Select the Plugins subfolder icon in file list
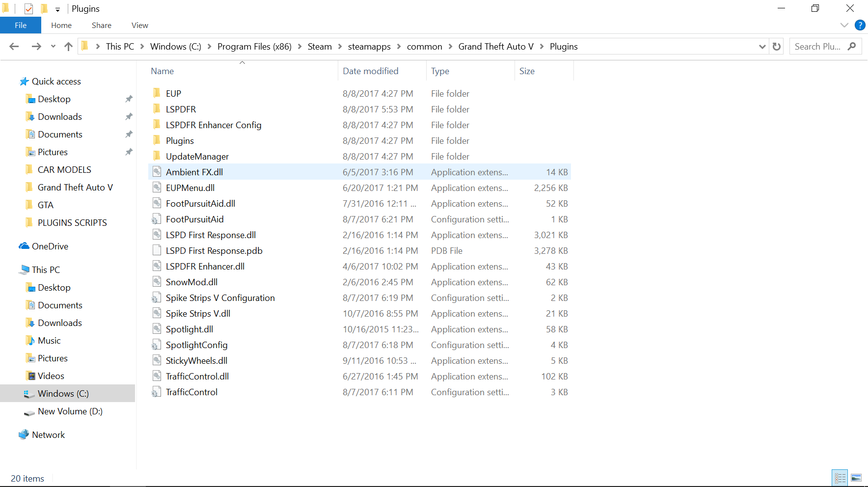 (157, 140)
